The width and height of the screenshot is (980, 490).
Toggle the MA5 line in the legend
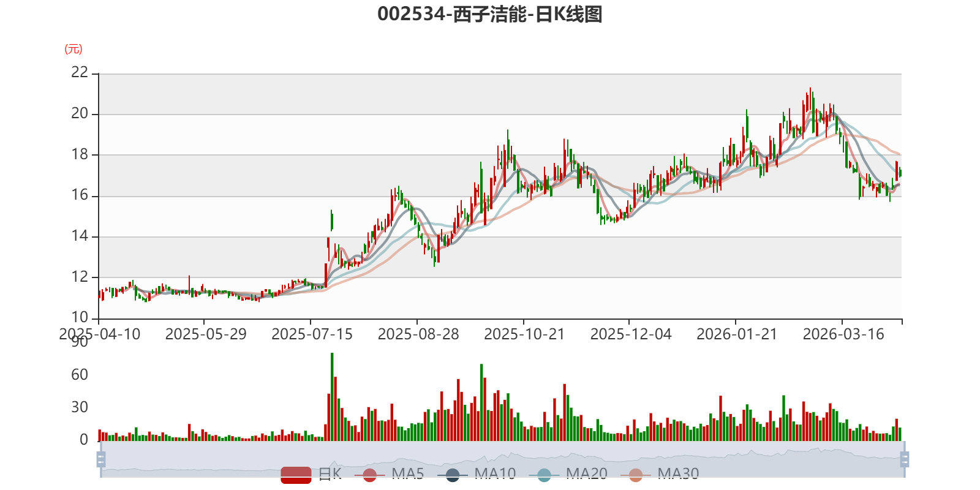[x=390, y=474]
